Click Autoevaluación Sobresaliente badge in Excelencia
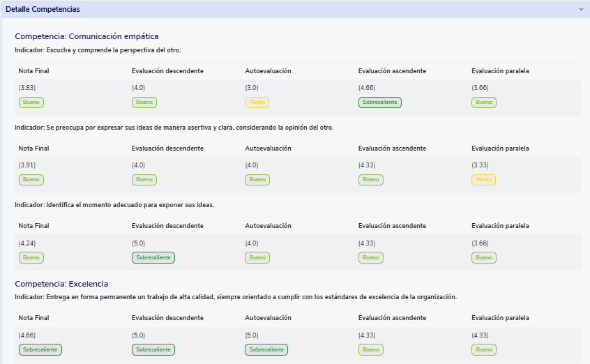This screenshot has width=590, height=364. pyautogui.click(x=266, y=349)
